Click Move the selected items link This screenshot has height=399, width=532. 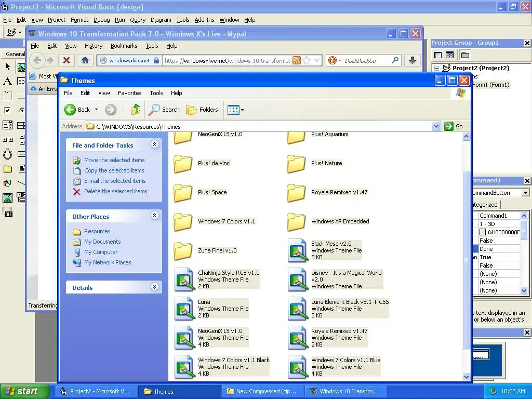[x=114, y=160]
